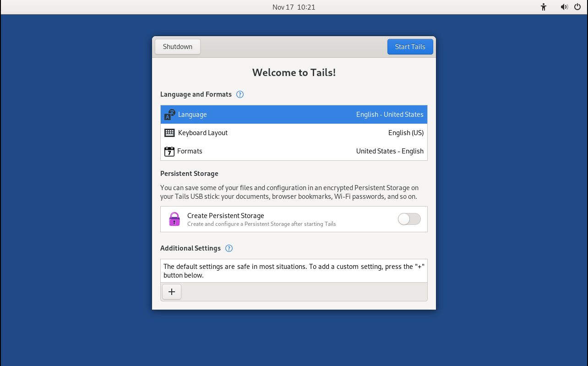Open help for Additional Settings

[x=229, y=248]
